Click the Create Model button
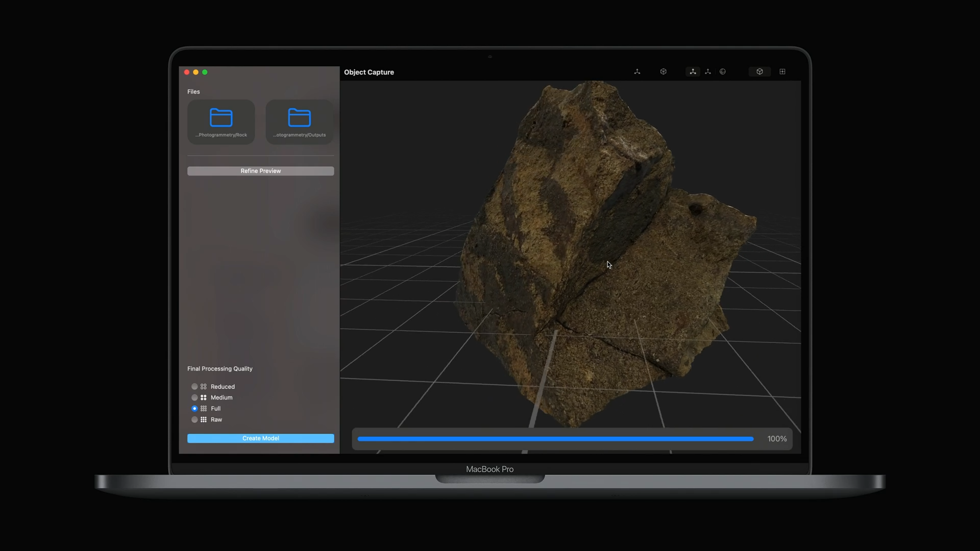The height and width of the screenshot is (551, 980). coord(260,438)
